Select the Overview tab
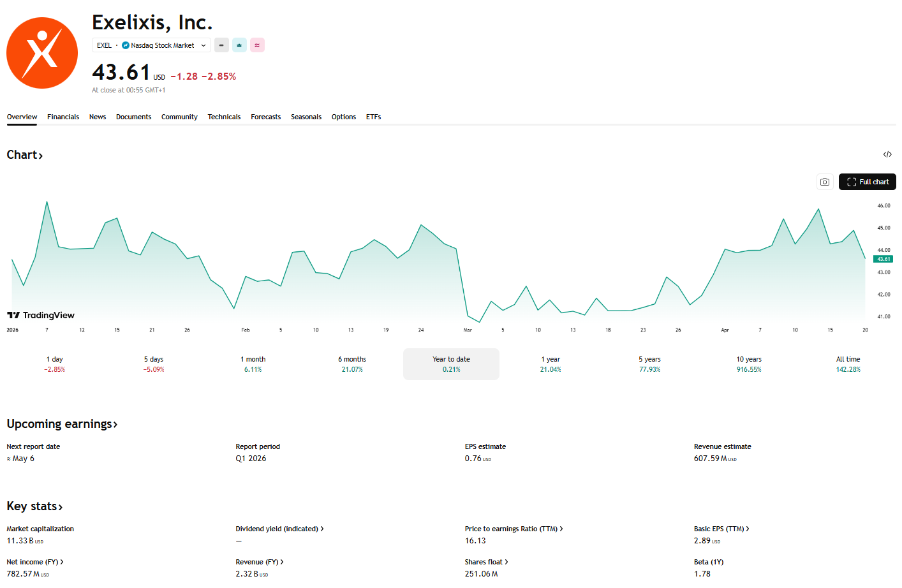This screenshot has height=588, width=902. 22,117
